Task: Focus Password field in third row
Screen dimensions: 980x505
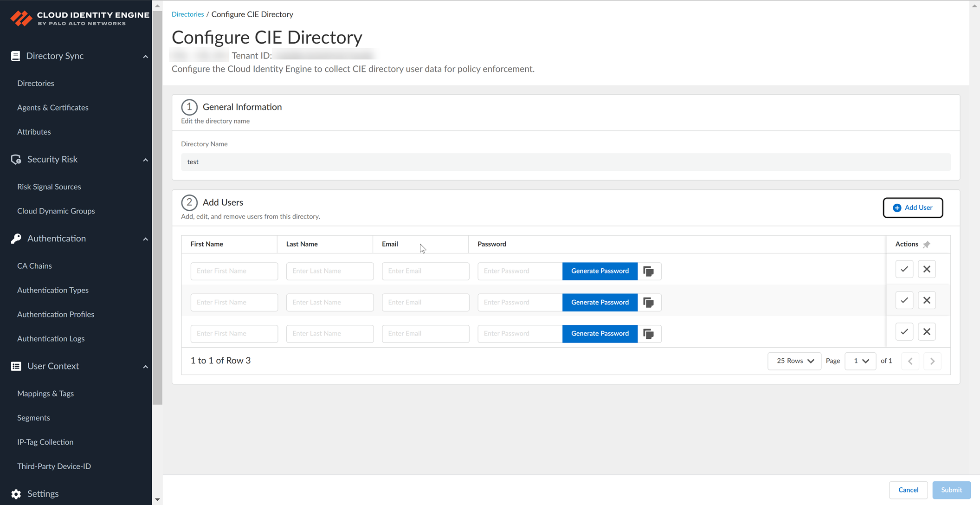Action: click(520, 334)
